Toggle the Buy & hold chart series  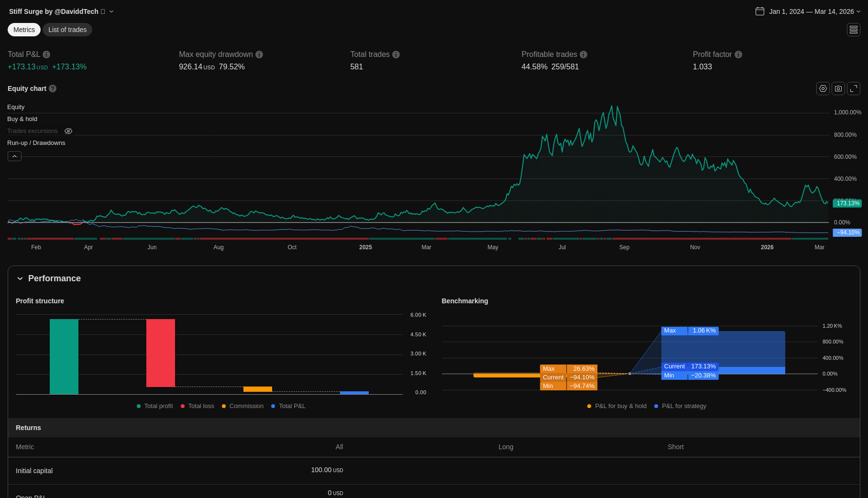[x=22, y=119]
